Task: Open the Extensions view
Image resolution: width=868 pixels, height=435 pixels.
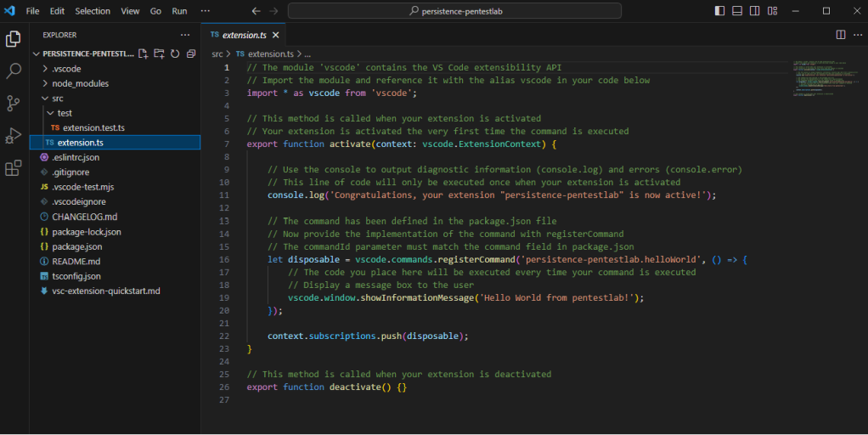Action: (x=14, y=168)
